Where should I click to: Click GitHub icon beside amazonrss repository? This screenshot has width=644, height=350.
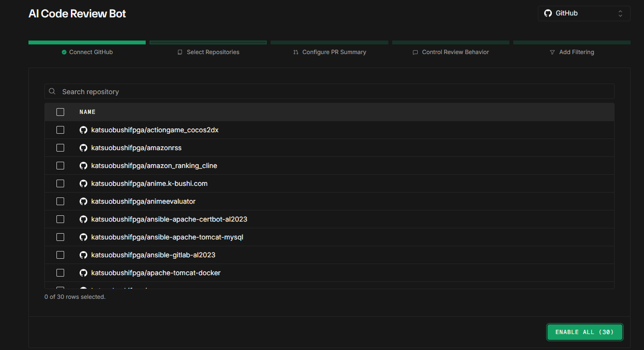(x=83, y=148)
